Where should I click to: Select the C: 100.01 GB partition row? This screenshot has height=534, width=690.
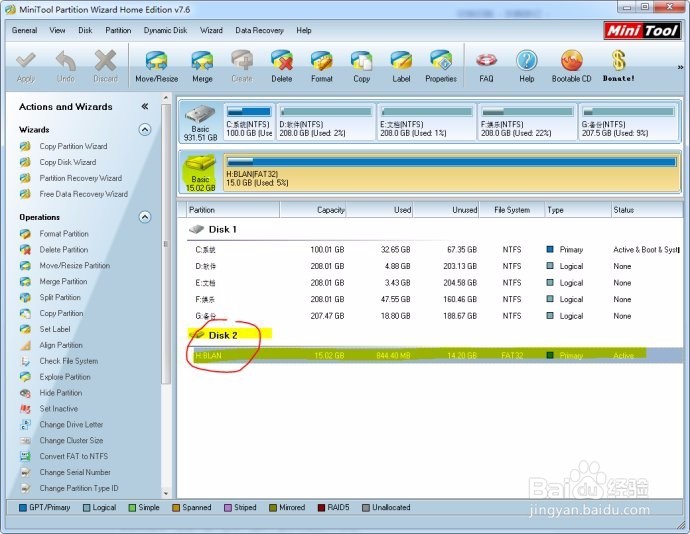click(434, 250)
